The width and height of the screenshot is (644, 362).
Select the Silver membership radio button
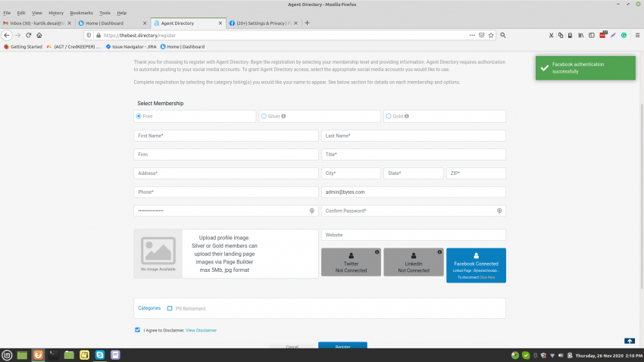(x=264, y=117)
